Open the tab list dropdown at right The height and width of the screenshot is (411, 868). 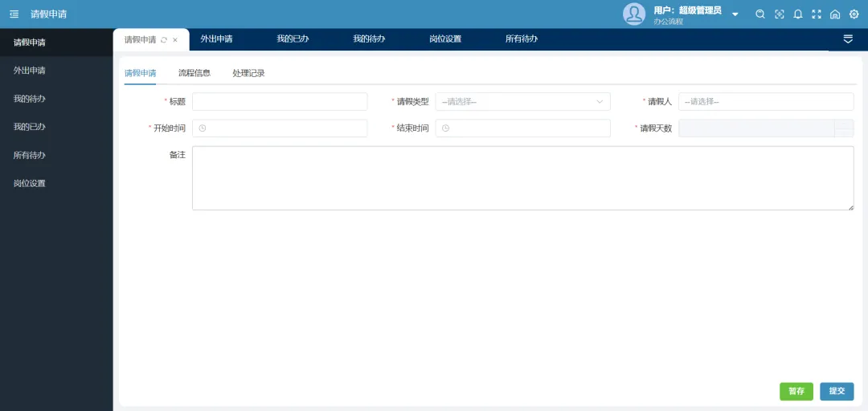click(x=848, y=39)
